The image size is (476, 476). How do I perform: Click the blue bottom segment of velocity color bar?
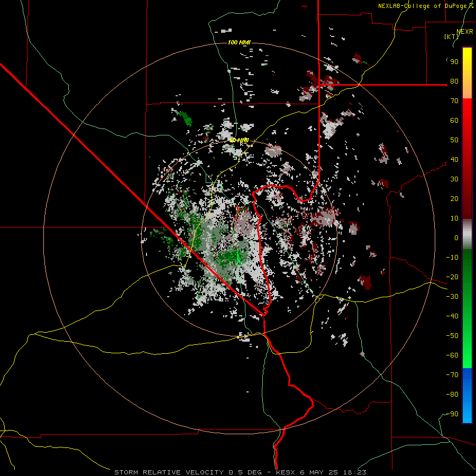pyautogui.click(x=467, y=395)
